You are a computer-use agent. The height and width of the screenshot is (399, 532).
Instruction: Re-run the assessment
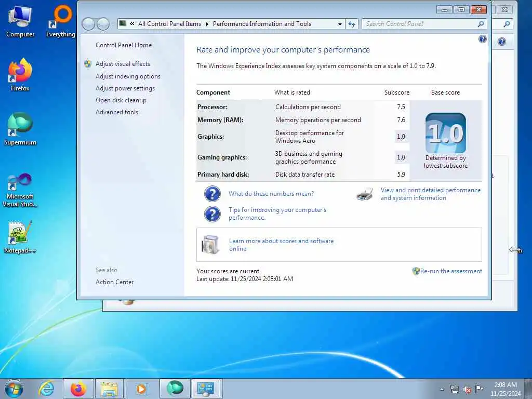pyautogui.click(x=451, y=271)
